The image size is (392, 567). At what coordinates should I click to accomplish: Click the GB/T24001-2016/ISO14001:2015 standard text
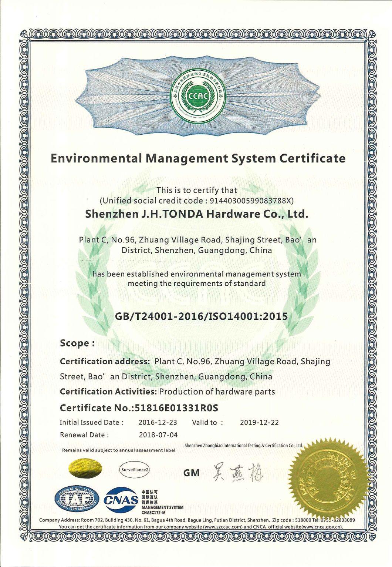pyautogui.click(x=202, y=316)
